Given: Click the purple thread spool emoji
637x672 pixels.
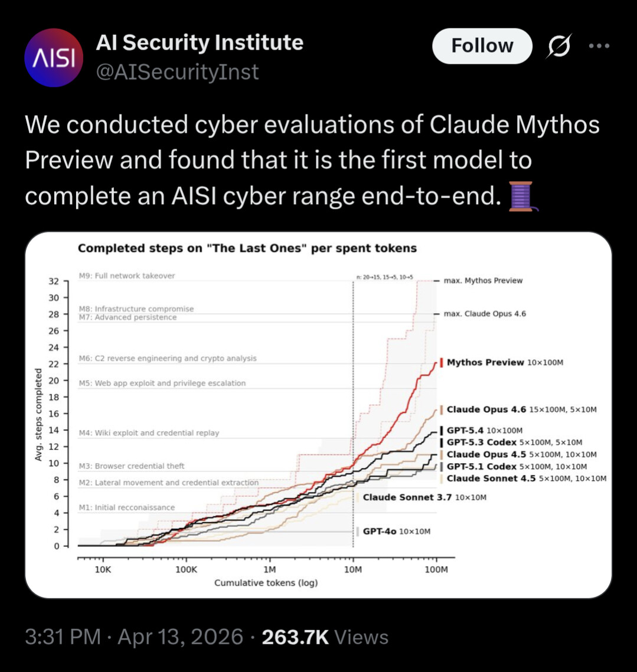Looking at the screenshot, I should (x=522, y=196).
